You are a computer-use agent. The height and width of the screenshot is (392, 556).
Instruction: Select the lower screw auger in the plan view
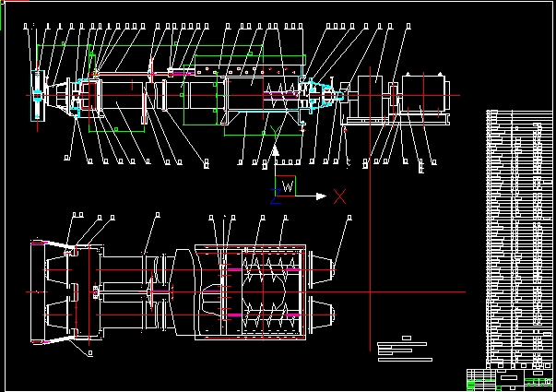270,315
